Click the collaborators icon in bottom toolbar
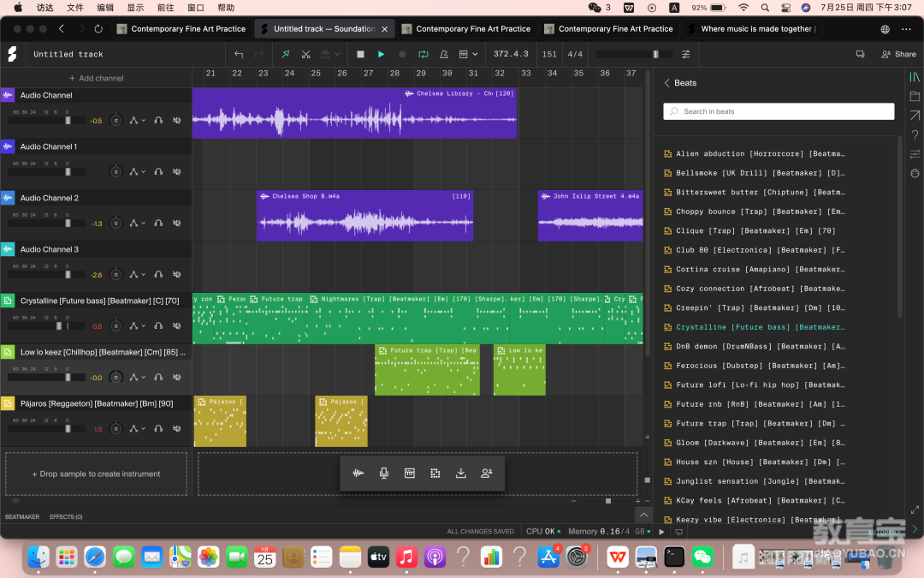Screen dimensions: 924x578 (487, 473)
